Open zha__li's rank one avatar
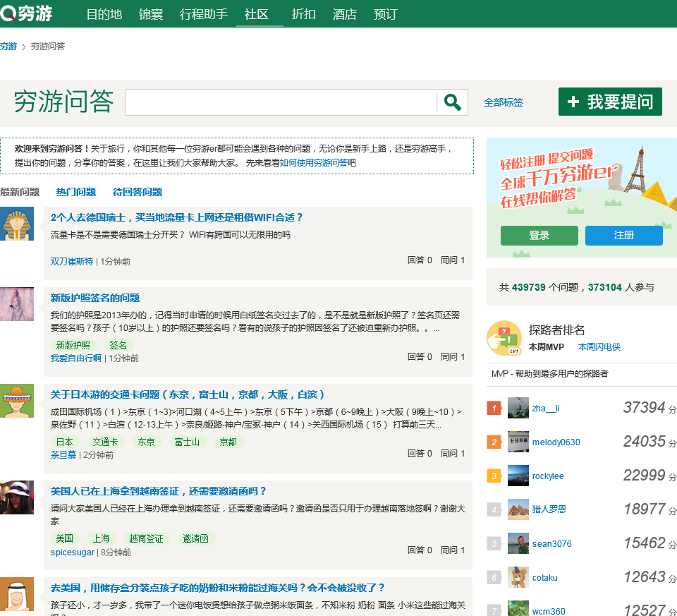The image size is (677, 616). (518, 408)
